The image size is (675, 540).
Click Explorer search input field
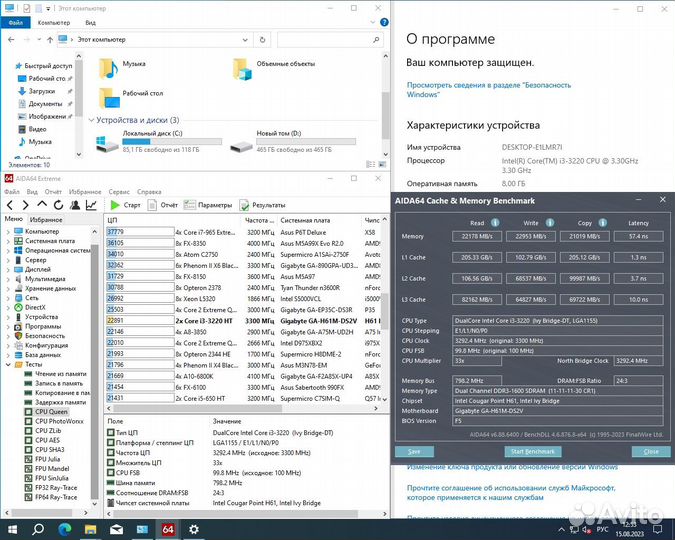tap(330, 40)
